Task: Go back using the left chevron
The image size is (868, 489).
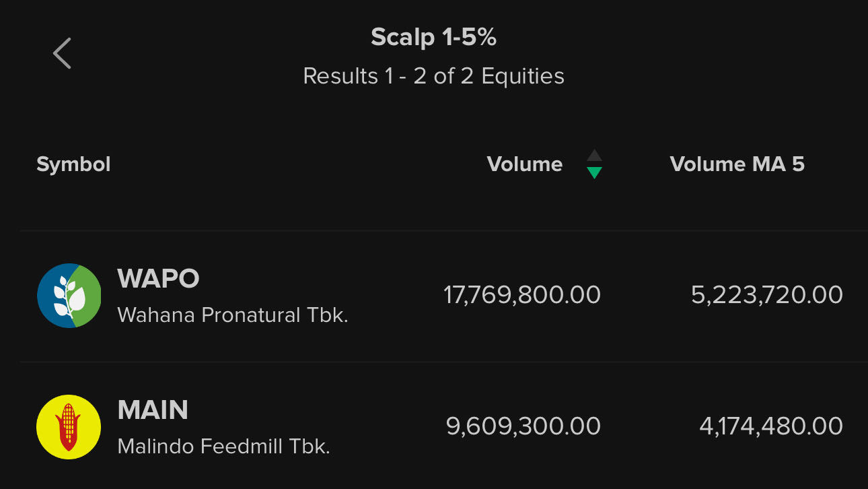Action: (x=62, y=53)
